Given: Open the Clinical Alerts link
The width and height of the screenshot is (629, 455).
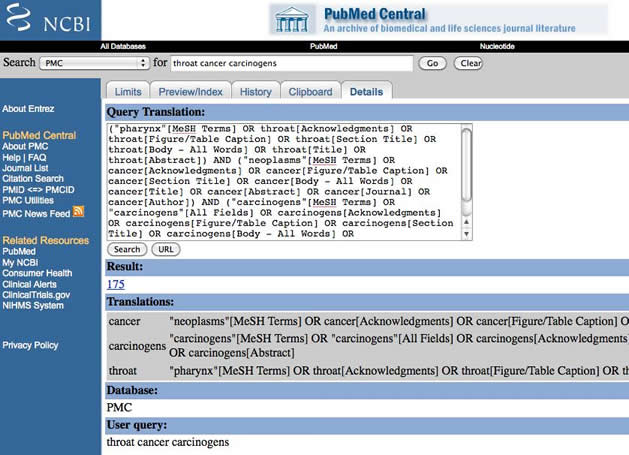Looking at the screenshot, I should tap(29, 284).
